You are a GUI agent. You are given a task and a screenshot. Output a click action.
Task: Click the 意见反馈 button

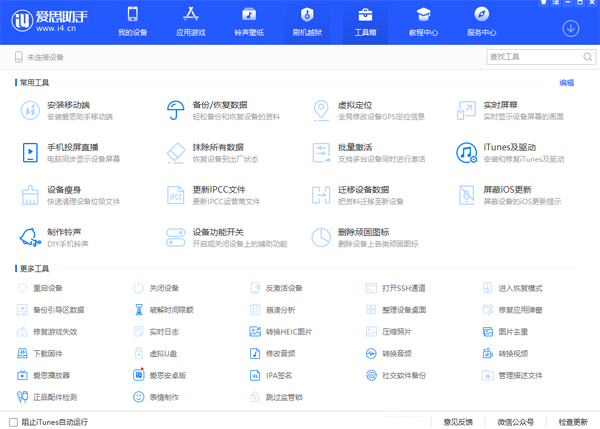[458, 422]
